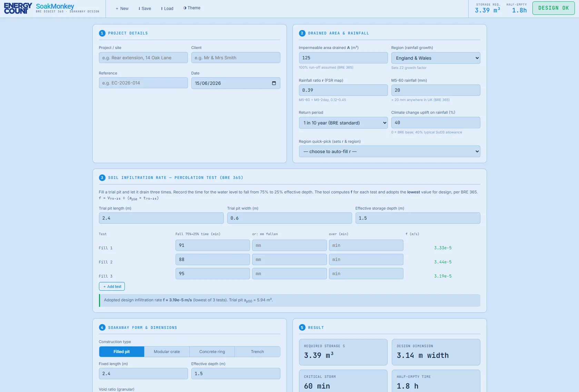Screen dimensions: 579x392
Task: Add another percolation test row
Action: point(112,287)
